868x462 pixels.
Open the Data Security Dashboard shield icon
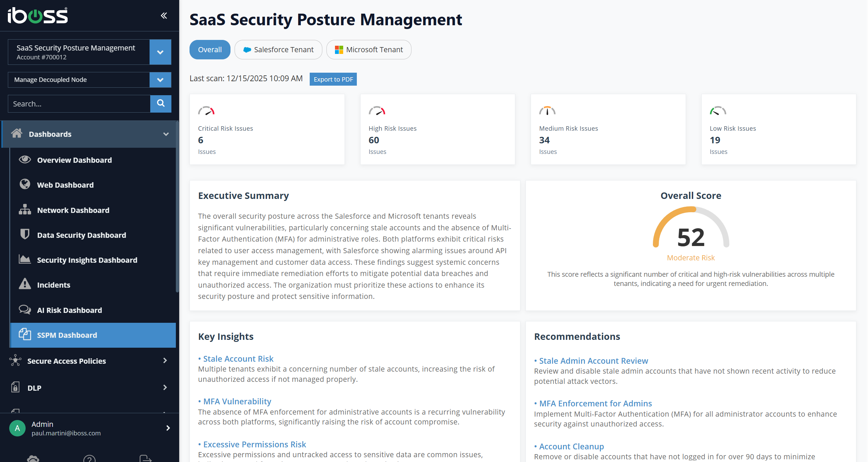pyautogui.click(x=25, y=235)
